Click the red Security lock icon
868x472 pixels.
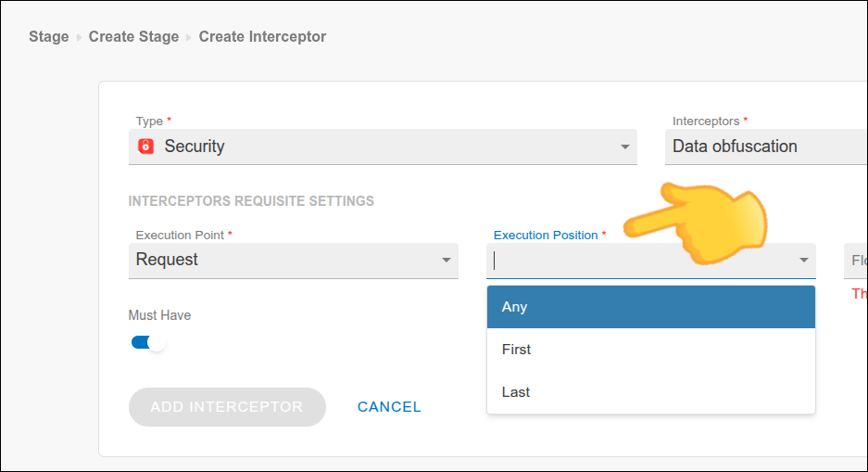145,147
